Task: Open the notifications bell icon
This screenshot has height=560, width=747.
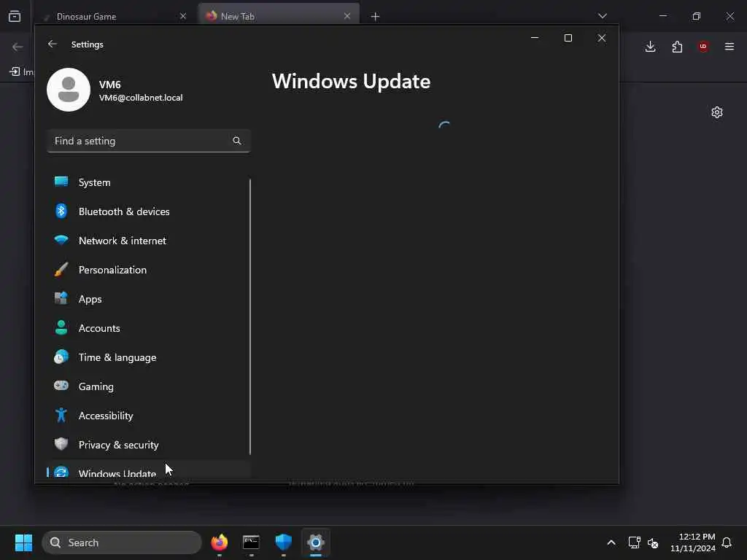Action: click(x=727, y=542)
